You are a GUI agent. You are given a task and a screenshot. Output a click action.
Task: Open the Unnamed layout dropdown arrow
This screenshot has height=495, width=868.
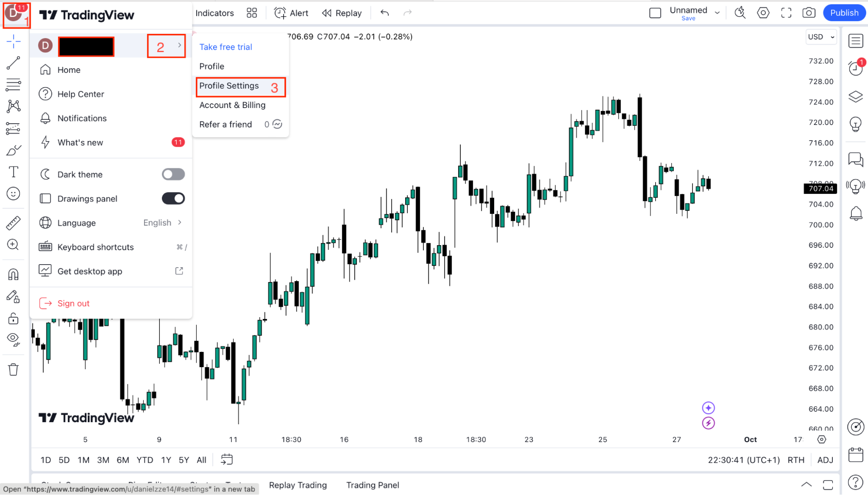pyautogui.click(x=717, y=13)
